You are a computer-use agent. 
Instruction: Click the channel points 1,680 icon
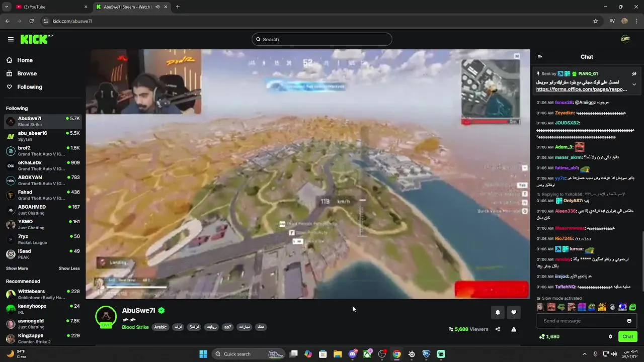(541, 337)
